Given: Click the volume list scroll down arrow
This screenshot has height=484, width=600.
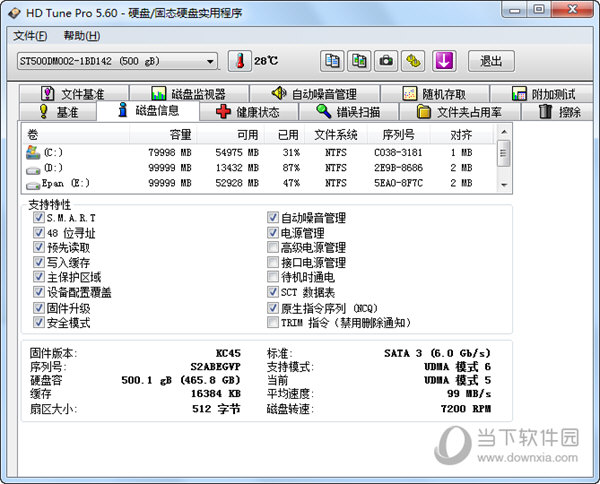Looking at the screenshot, I should point(504,185).
